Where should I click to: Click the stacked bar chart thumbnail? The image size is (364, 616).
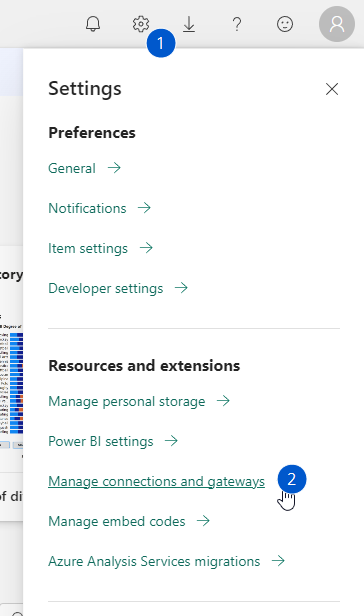11,383
